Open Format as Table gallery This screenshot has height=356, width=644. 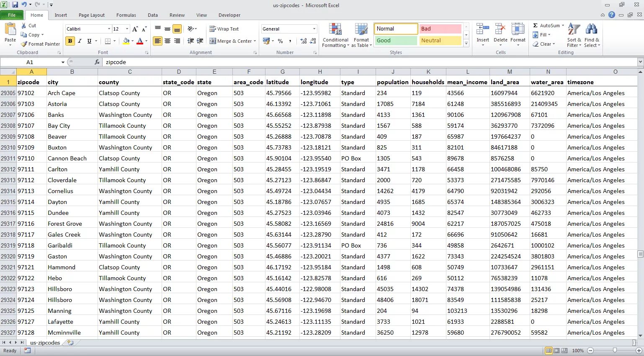[x=361, y=35]
